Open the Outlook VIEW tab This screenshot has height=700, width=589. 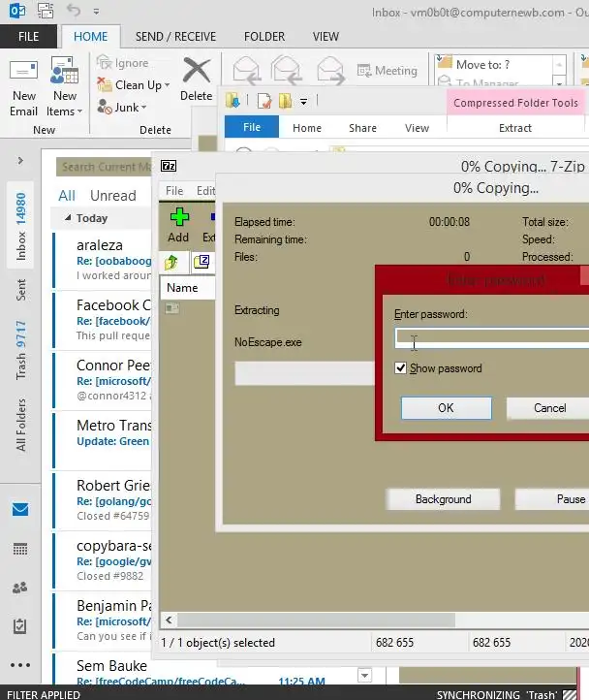(325, 36)
